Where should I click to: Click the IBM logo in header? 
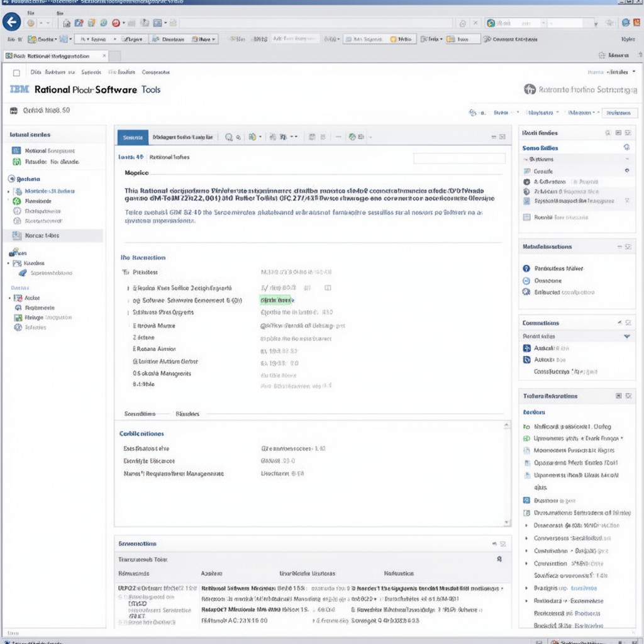click(x=19, y=89)
